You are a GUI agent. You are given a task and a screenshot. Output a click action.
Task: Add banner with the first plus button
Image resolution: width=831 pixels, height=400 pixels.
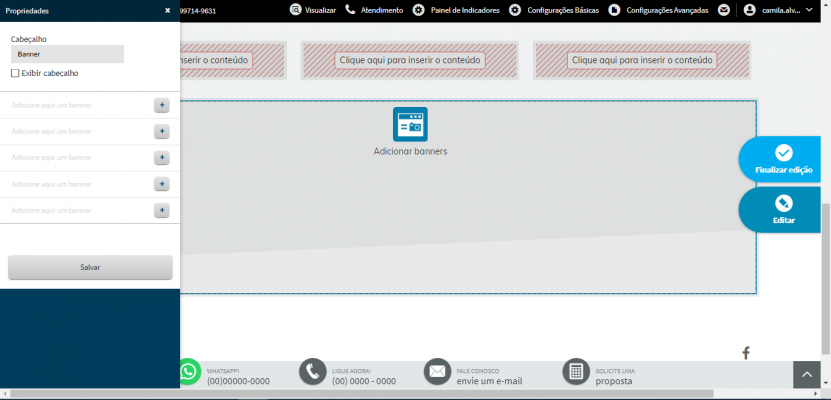162,105
